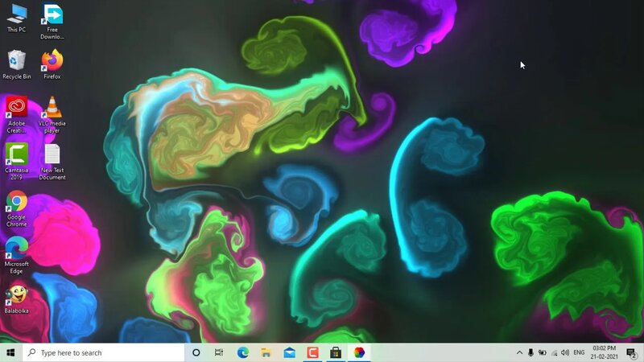This screenshot has width=644, height=362.
Task: Select New Text Document file
Action: pos(52,162)
